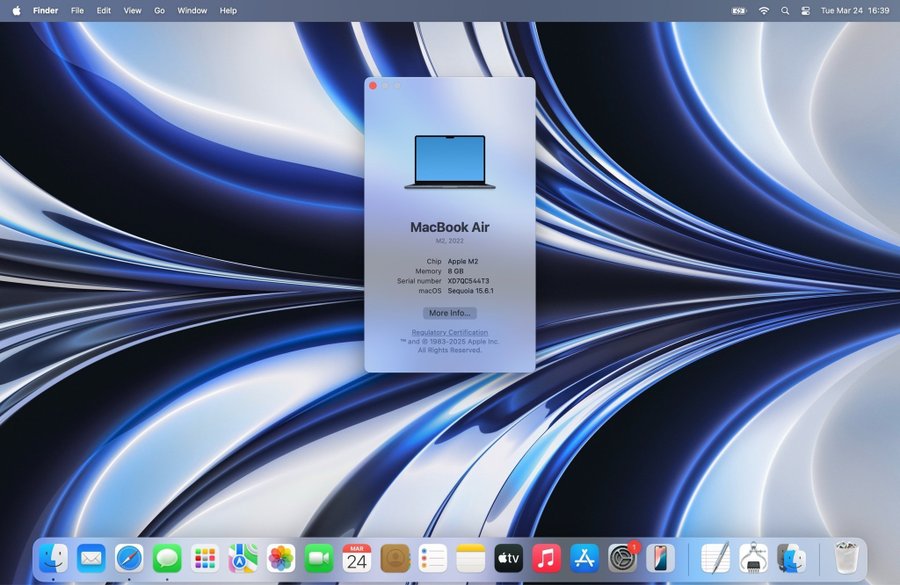The image size is (900, 585).
Task: Open the Music app in the dock
Action: (x=546, y=558)
